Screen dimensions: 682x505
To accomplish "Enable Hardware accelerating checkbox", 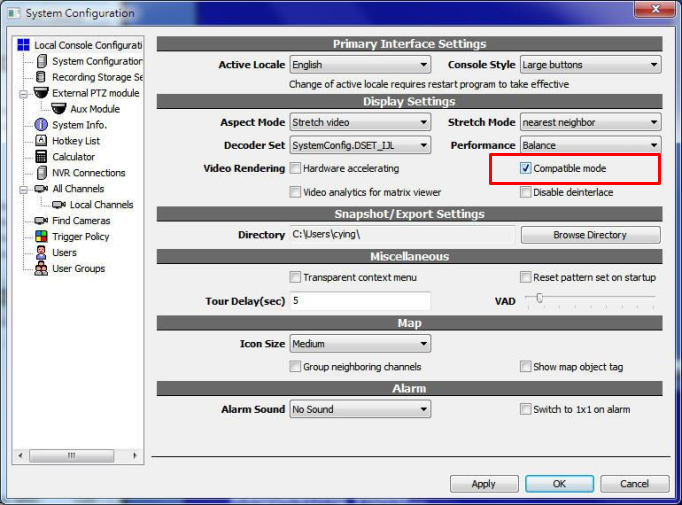I will (295, 168).
